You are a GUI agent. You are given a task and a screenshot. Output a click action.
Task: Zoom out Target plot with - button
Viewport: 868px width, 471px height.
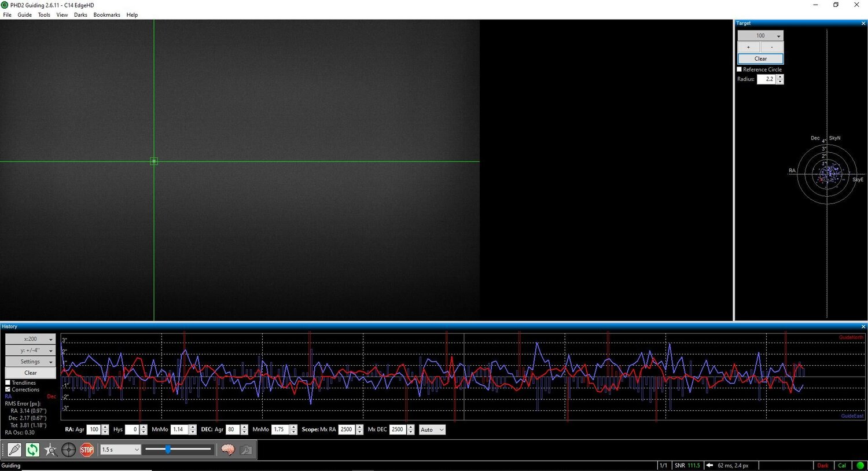772,47
